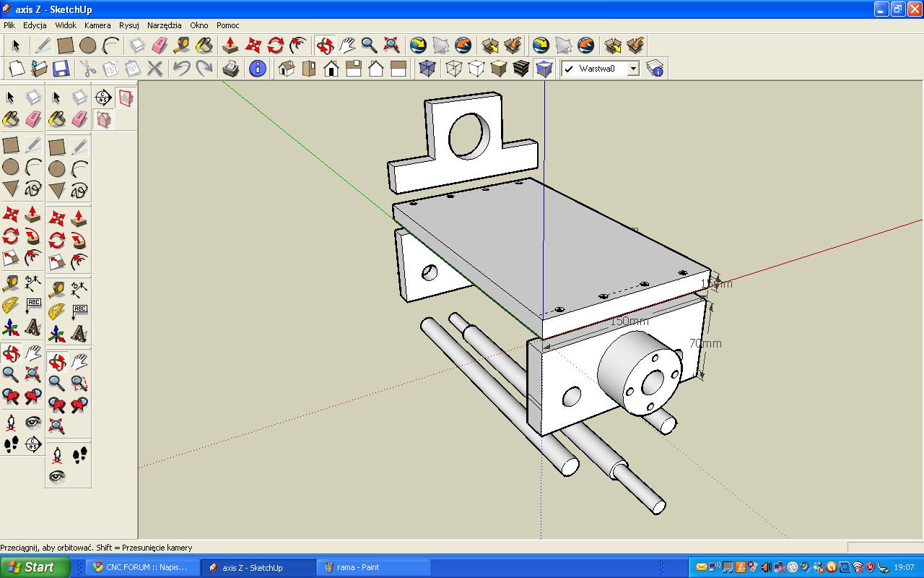Image resolution: width=924 pixels, height=578 pixels.
Task: Click Zoom Extents in the top toolbar
Action: pos(391,46)
